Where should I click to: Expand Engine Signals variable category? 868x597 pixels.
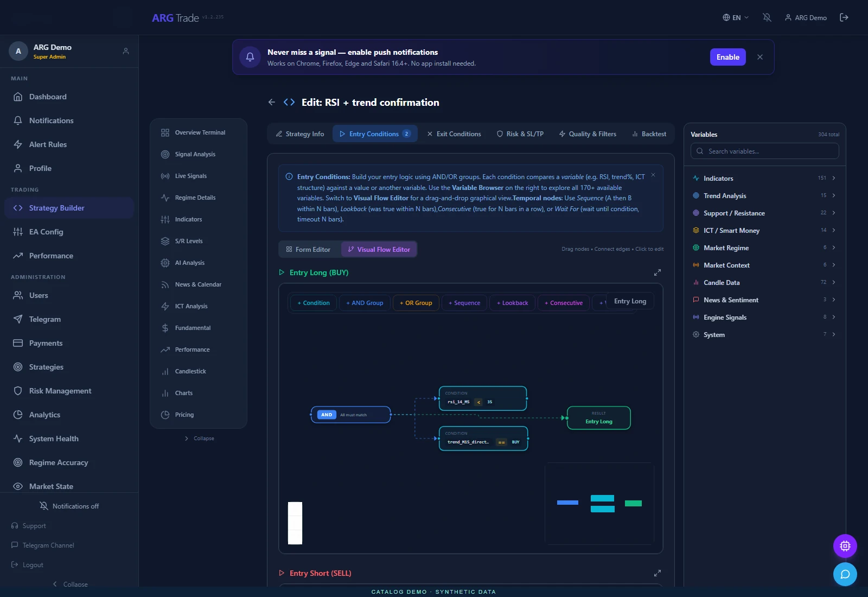(765, 317)
